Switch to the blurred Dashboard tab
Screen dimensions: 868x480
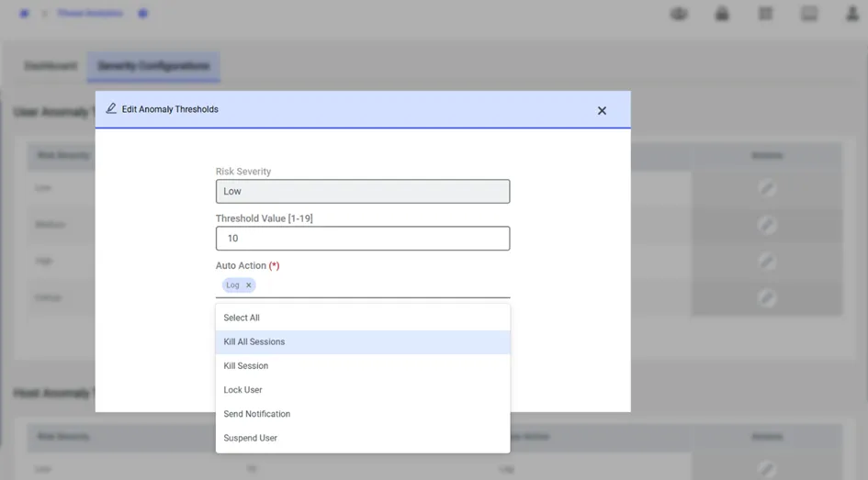click(x=51, y=66)
